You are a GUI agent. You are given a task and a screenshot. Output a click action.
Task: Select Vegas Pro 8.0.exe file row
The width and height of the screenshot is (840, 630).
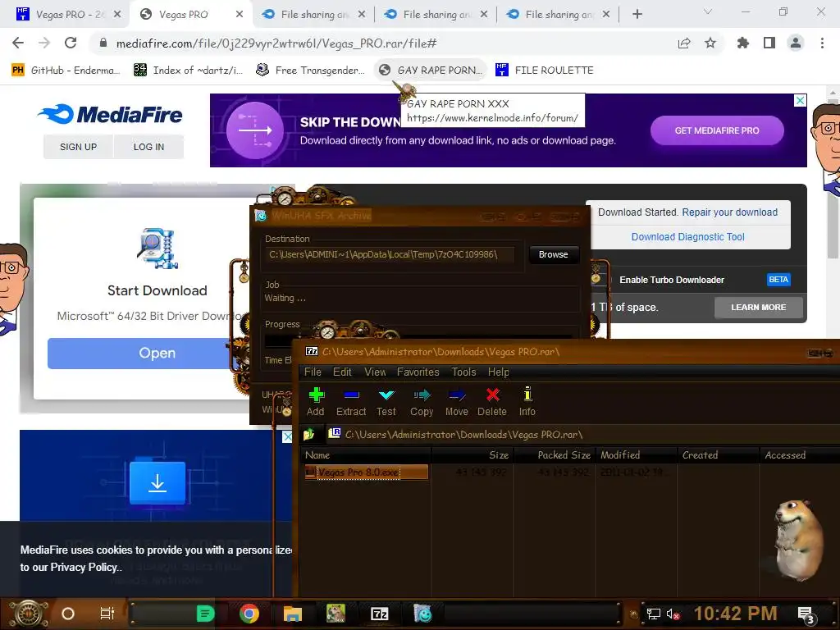click(x=367, y=472)
